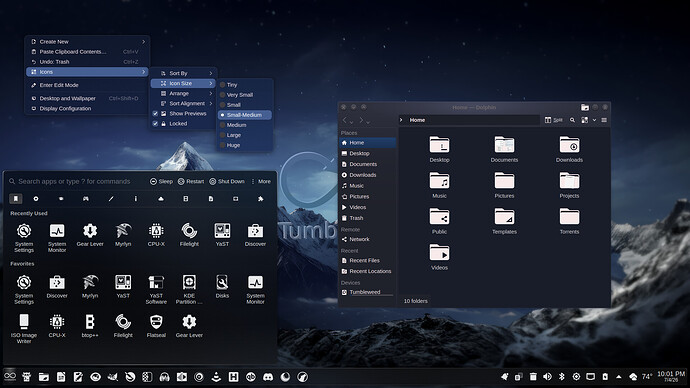Viewport: 690px width, 388px height.
Task: Expand the Sort By submenu
Action: point(183,73)
